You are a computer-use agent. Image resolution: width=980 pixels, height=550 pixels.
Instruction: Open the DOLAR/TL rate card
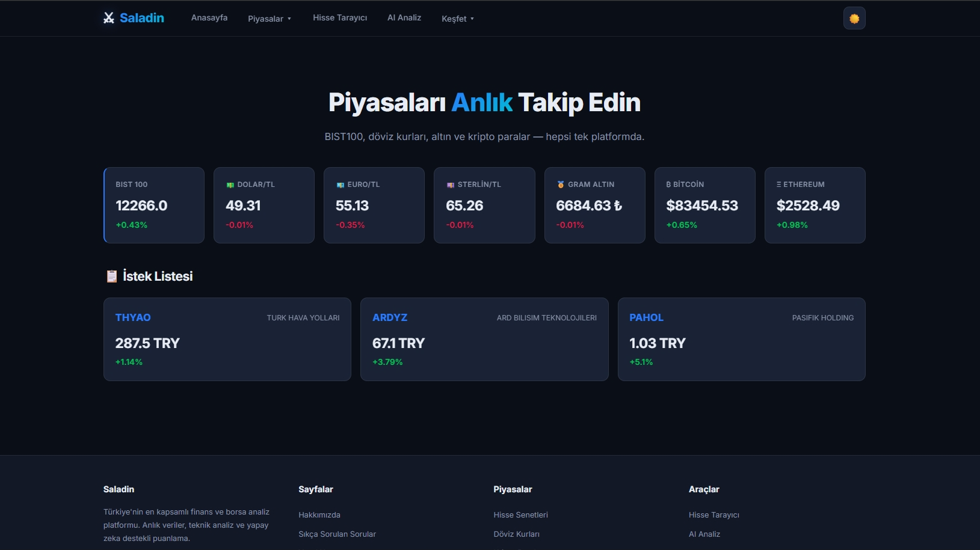click(x=264, y=205)
